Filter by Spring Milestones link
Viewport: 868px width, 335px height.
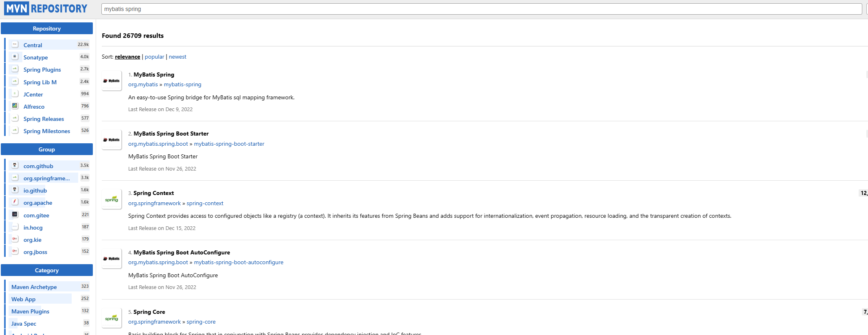(47, 131)
